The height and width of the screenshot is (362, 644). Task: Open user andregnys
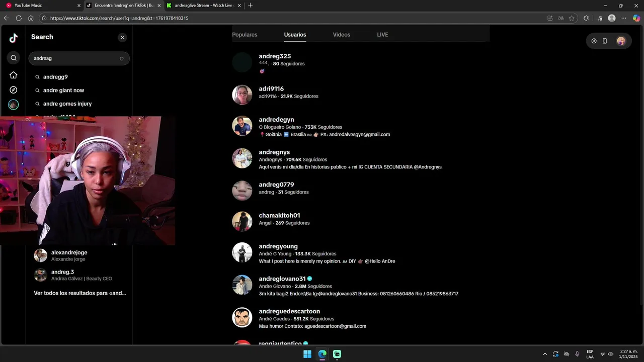pyautogui.click(x=274, y=152)
